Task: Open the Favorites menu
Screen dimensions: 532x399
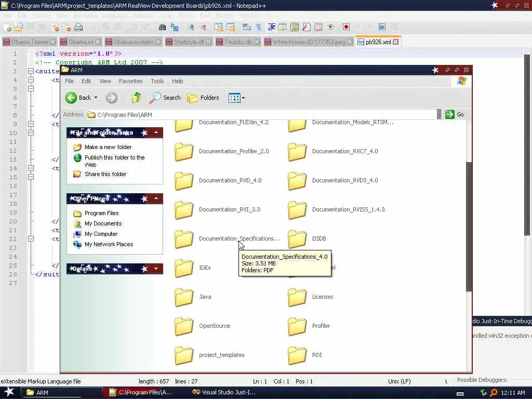Action: (x=130, y=81)
